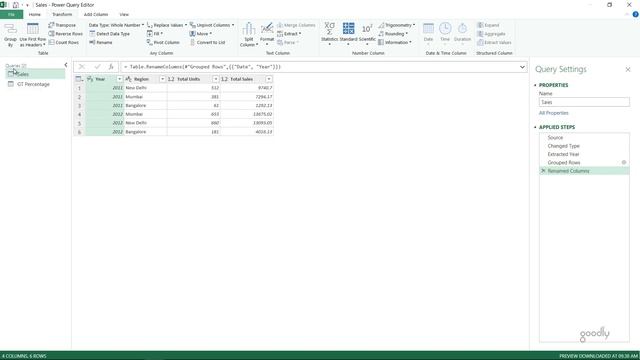
Task: Select the Sales query
Action: pos(35,74)
